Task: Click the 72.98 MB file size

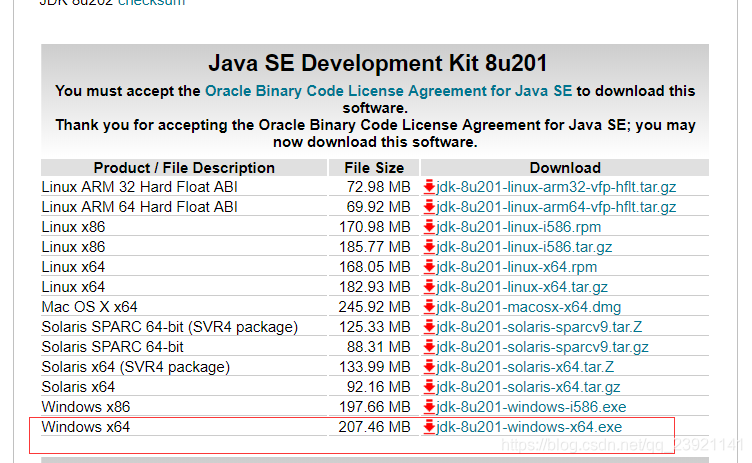Action: pos(378,187)
